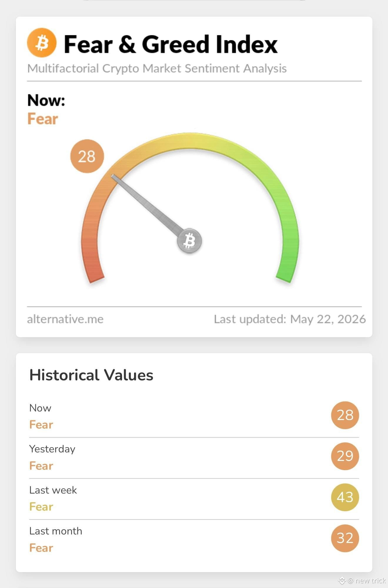This screenshot has height=588, width=388.
Task: Click the orange 28 gauge badge
Action: (x=87, y=156)
